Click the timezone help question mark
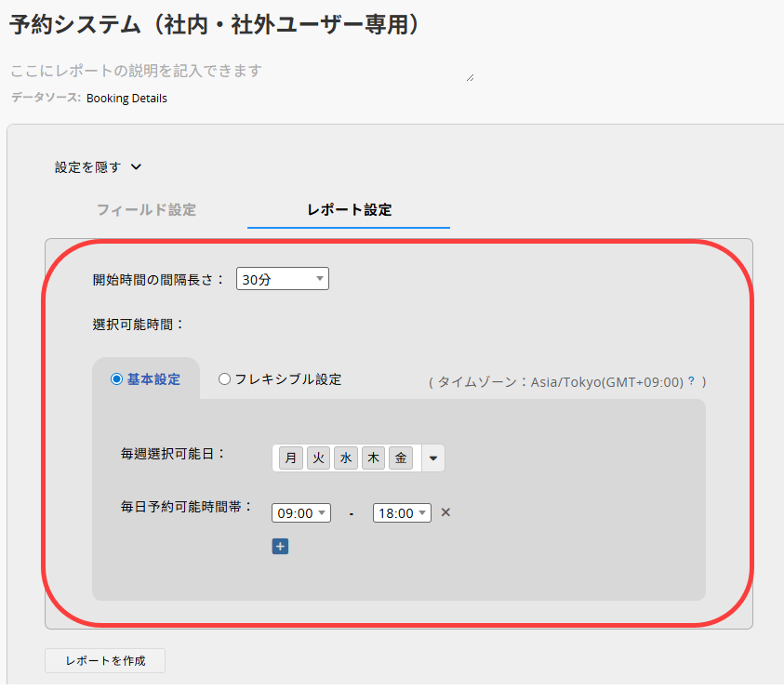 691,381
